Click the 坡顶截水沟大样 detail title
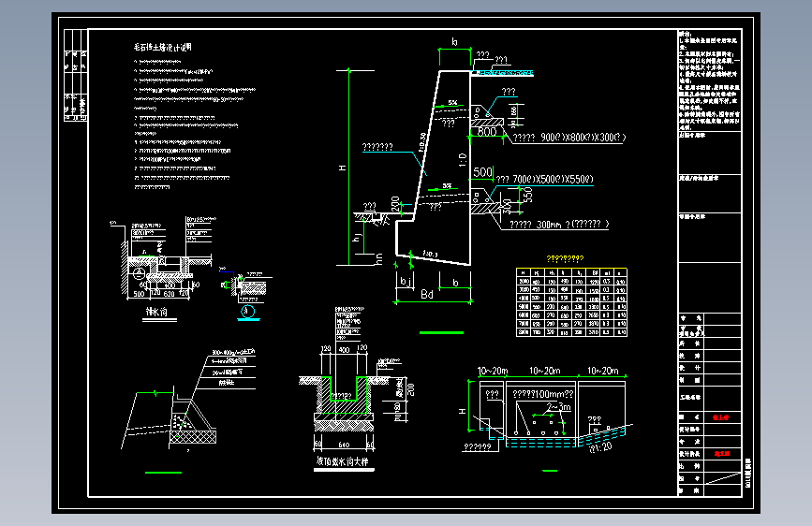The width and height of the screenshot is (812, 526). [x=342, y=461]
